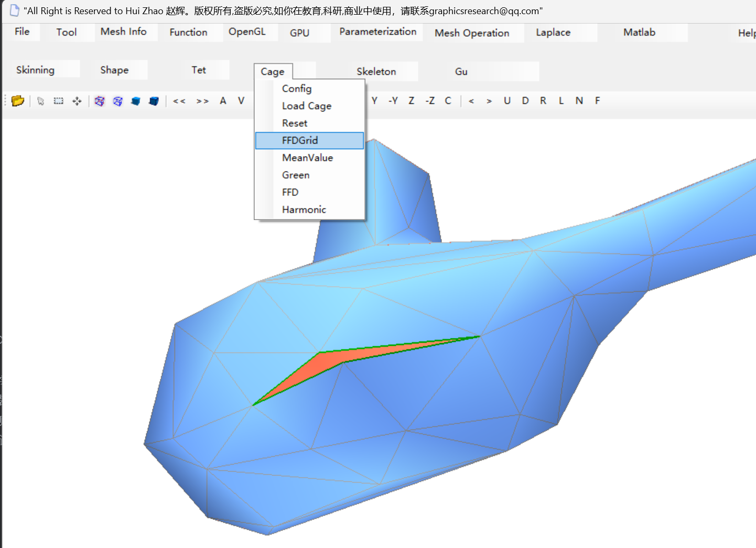Click the D toolbar button
This screenshot has height=548, width=756.
click(x=525, y=101)
